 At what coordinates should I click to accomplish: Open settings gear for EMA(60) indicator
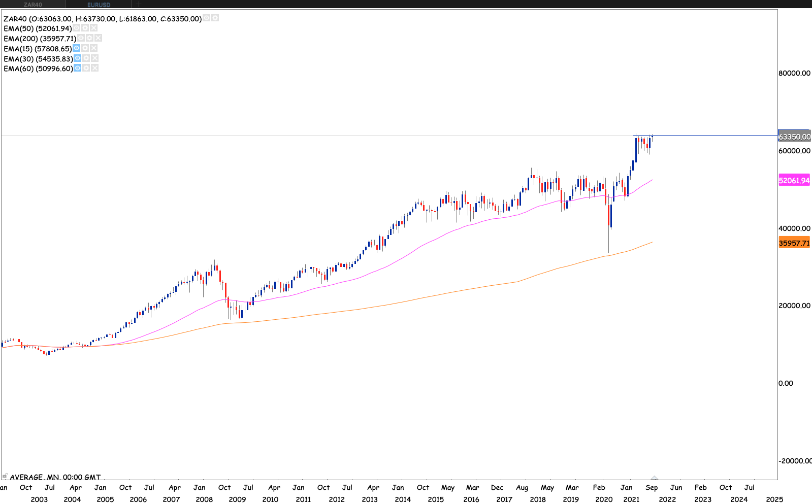[x=86, y=68]
